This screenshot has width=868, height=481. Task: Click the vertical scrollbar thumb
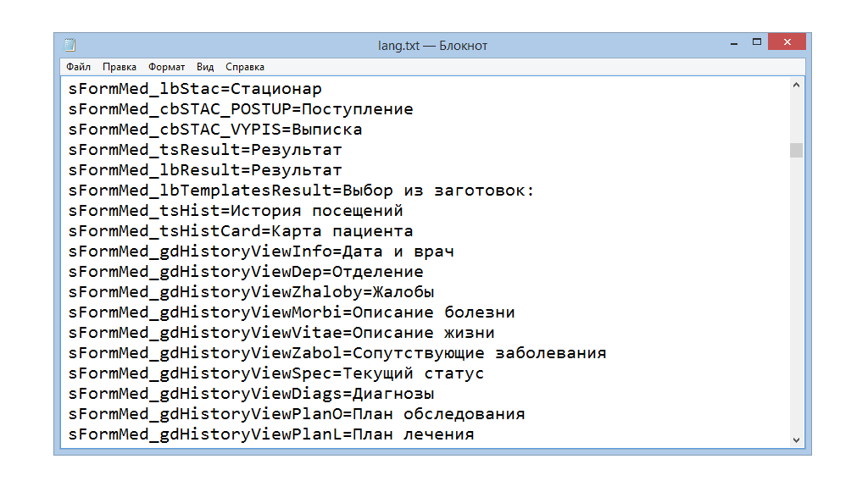(796, 150)
